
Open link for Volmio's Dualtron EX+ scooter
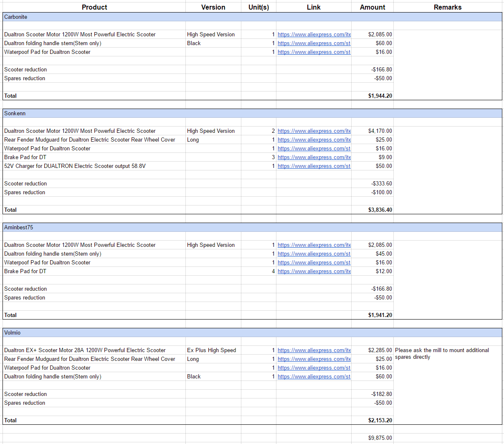click(x=314, y=350)
